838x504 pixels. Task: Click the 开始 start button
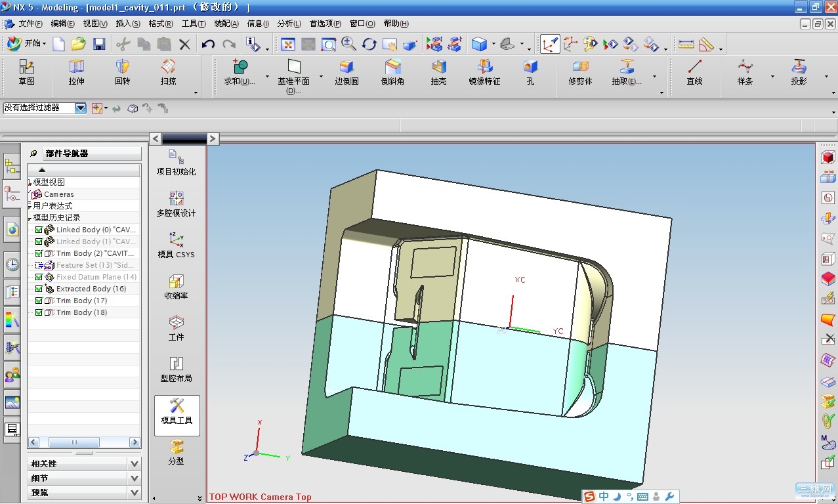pos(26,44)
